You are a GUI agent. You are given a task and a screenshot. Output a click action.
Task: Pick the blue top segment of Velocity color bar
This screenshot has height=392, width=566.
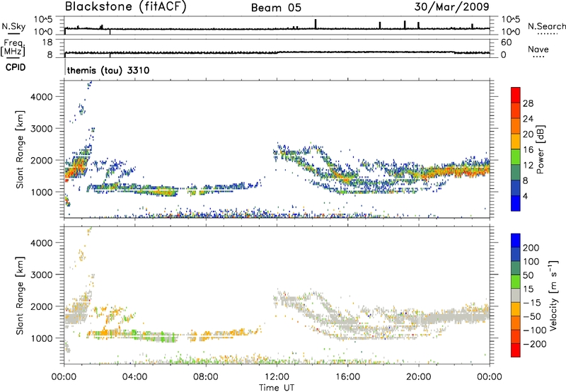(x=516, y=241)
